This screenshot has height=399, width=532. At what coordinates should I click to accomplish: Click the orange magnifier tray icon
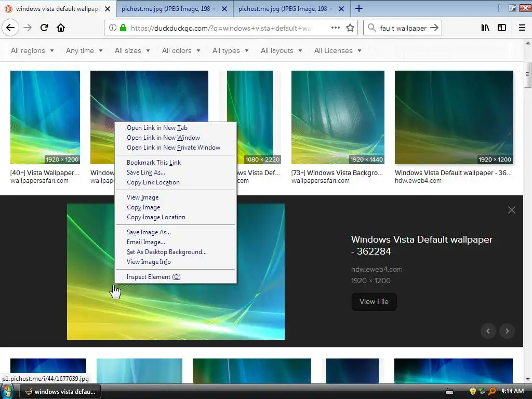492,392
